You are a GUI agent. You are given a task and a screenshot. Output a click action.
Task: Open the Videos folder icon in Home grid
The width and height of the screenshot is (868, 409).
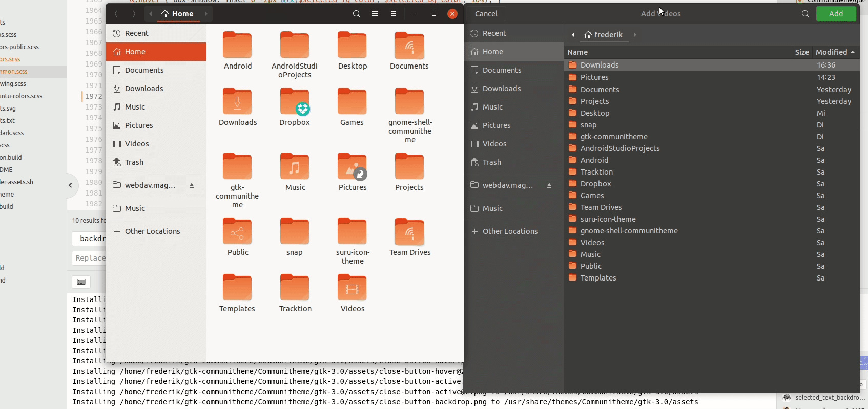point(352,288)
